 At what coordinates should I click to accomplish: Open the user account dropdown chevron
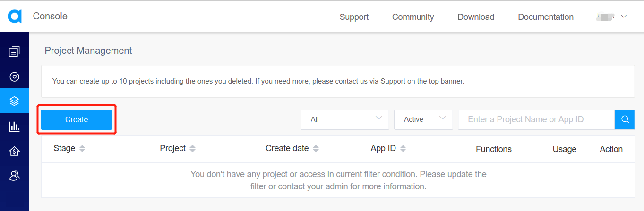(x=624, y=17)
